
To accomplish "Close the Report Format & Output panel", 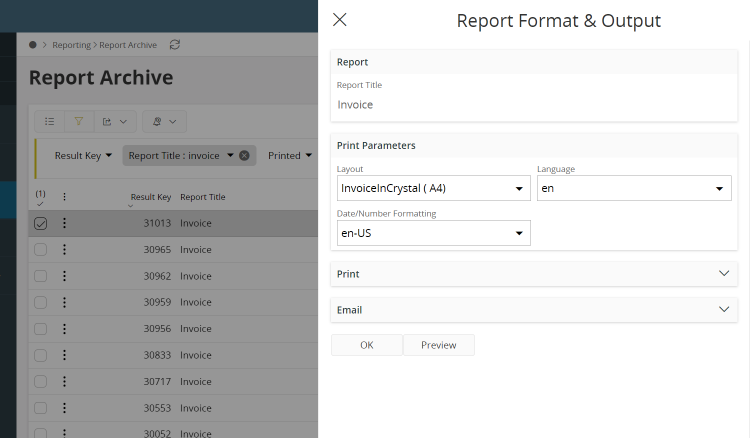I will point(340,20).
